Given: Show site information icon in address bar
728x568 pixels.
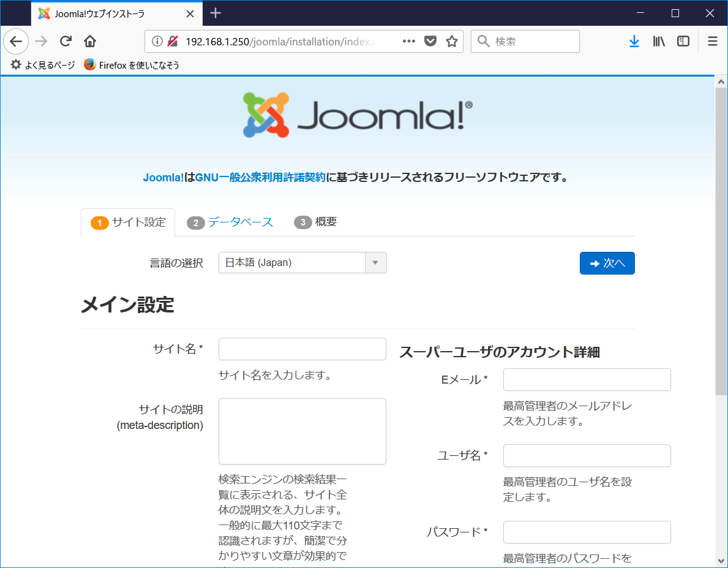Looking at the screenshot, I should click(x=157, y=42).
